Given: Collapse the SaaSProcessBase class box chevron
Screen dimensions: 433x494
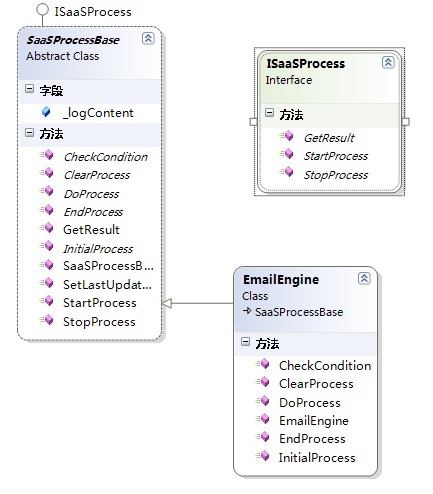Looking at the screenshot, I should coord(148,38).
